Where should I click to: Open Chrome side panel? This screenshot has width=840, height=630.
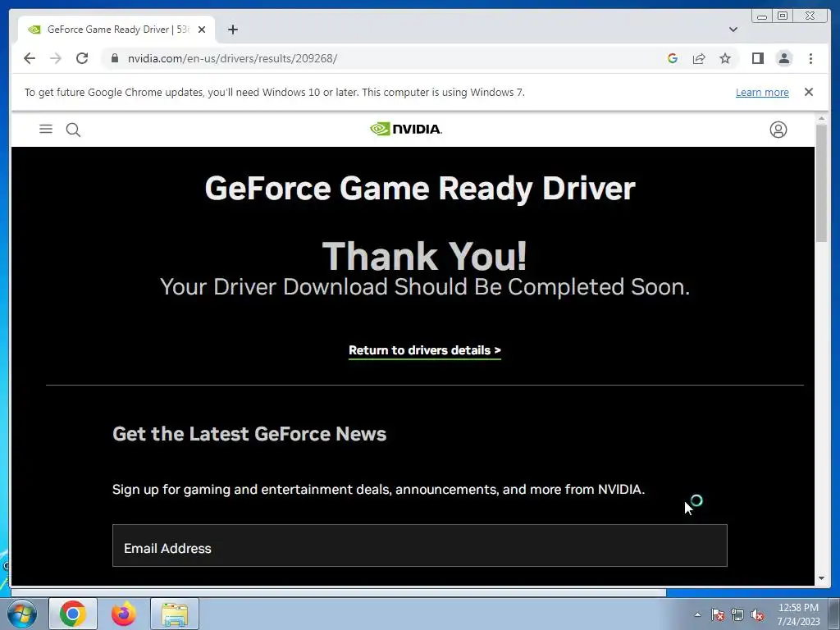point(757,58)
